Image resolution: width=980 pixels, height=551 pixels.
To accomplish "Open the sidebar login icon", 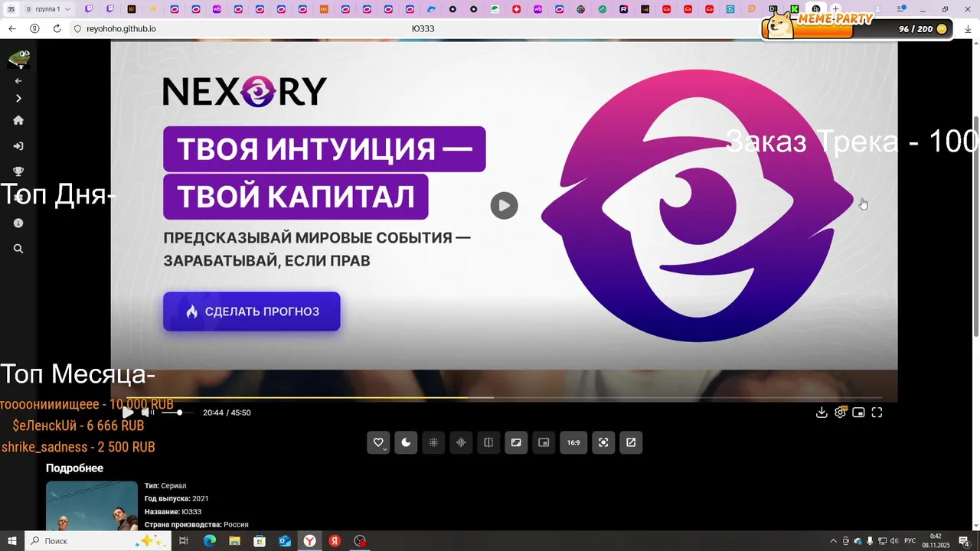I will pyautogui.click(x=18, y=146).
